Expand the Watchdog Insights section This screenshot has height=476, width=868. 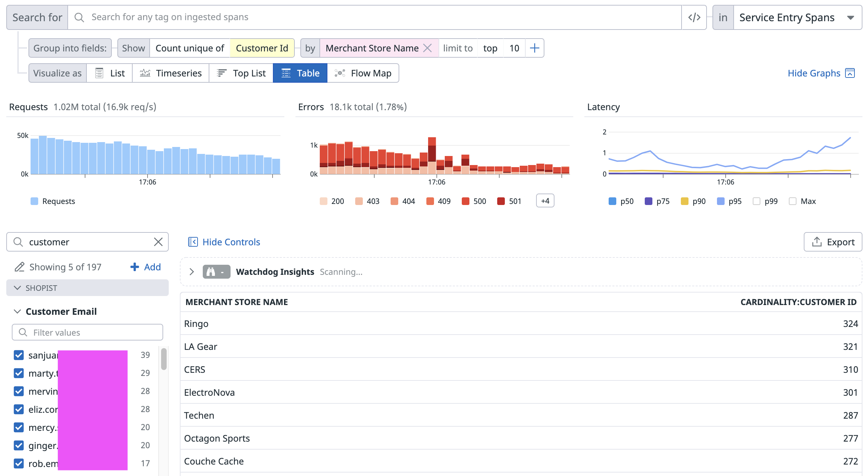192,272
